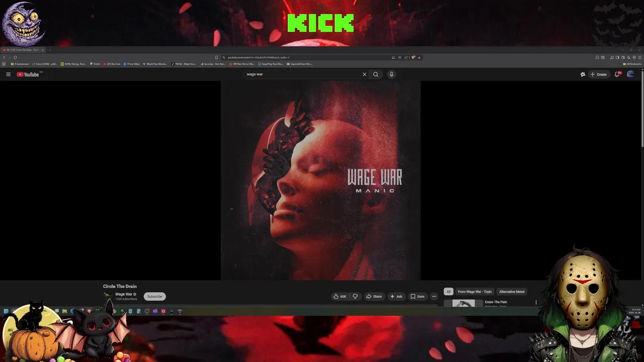Expand the 'Imported from' bookmarks folder
The width and height of the screenshot is (644, 362).
[x=300, y=64]
